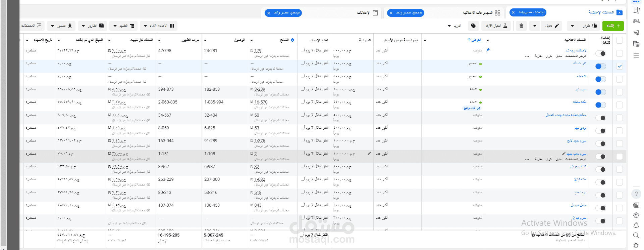Open the تصدير export dropdown

(x=61, y=26)
